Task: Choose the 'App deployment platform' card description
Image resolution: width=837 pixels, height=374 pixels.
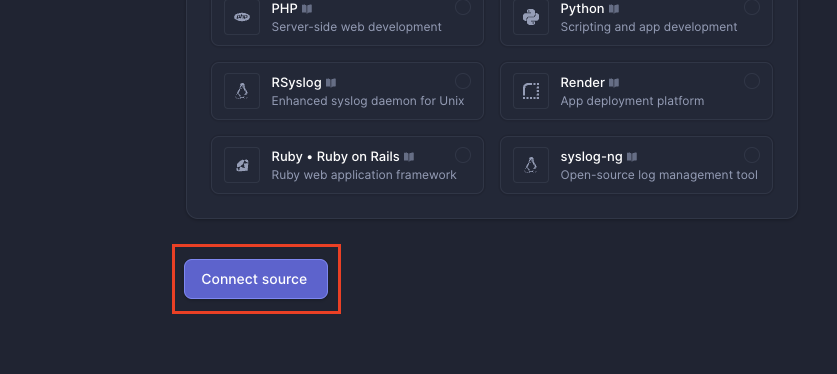Action: point(632,101)
